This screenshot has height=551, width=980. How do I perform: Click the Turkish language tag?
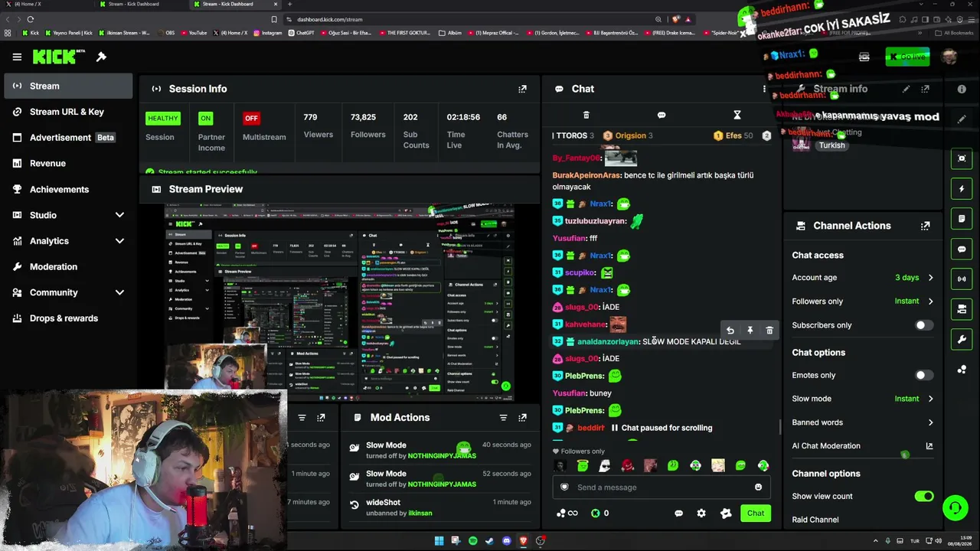[x=832, y=145]
